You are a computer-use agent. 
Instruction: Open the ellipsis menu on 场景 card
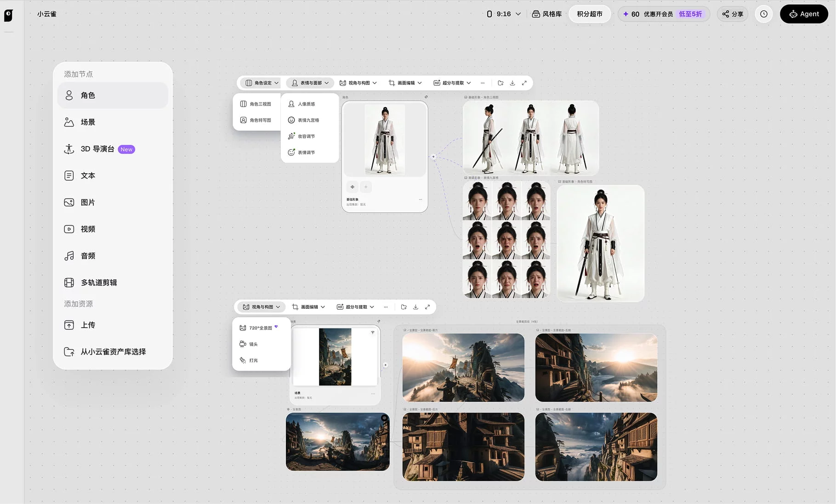pyautogui.click(x=373, y=394)
